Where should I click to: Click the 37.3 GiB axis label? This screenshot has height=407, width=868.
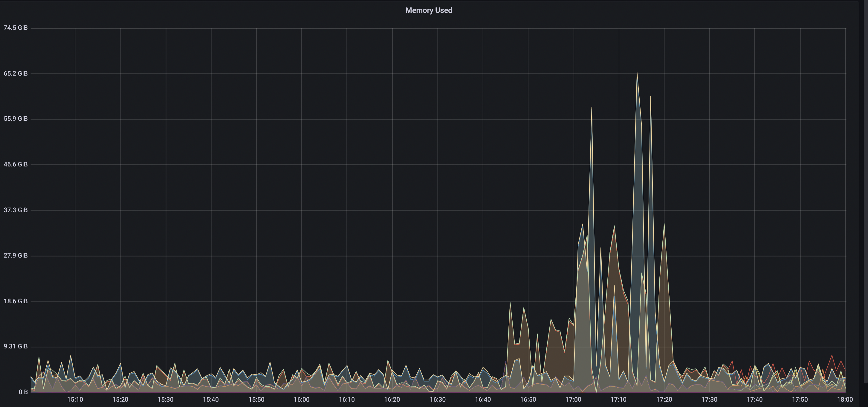pyautogui.click(x=16, y=210)
